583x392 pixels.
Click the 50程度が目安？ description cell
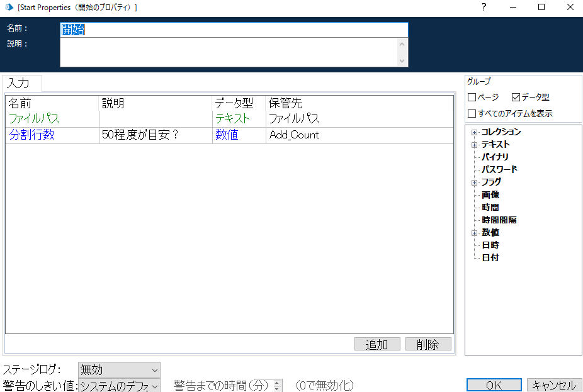156,135
